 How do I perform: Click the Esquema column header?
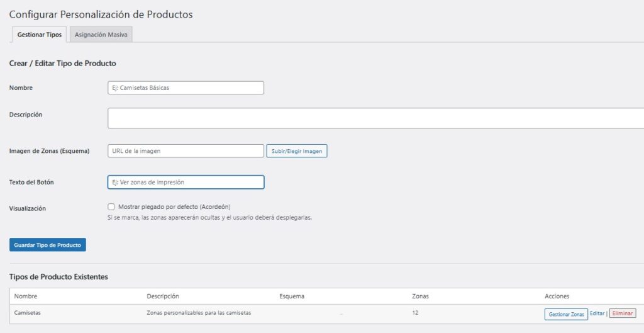click(292, 296)
